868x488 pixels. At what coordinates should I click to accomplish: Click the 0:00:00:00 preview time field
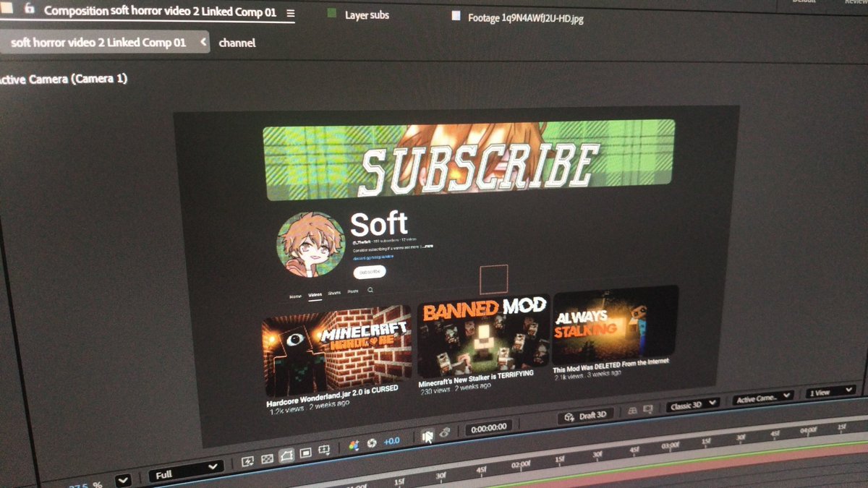click(x=490, y=427)
